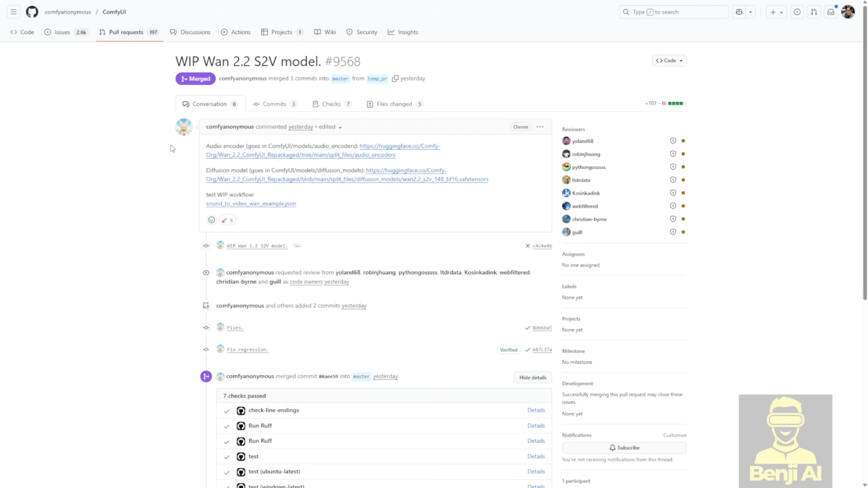
Task: Open the notifications inbox icon
Action: (830, 12)
